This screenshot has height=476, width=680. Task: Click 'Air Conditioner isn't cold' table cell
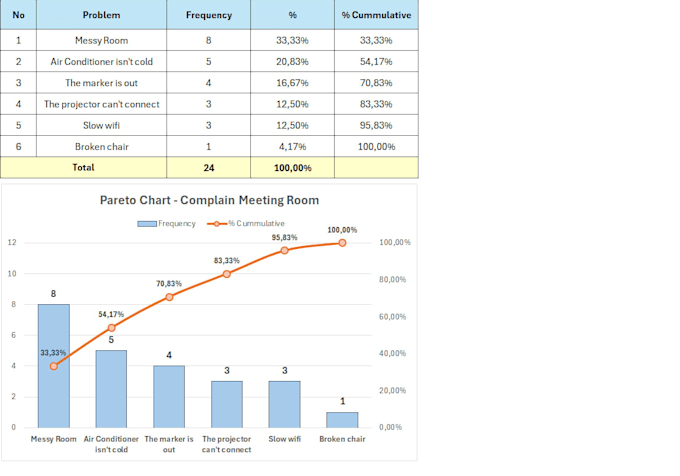pos(101,62)
